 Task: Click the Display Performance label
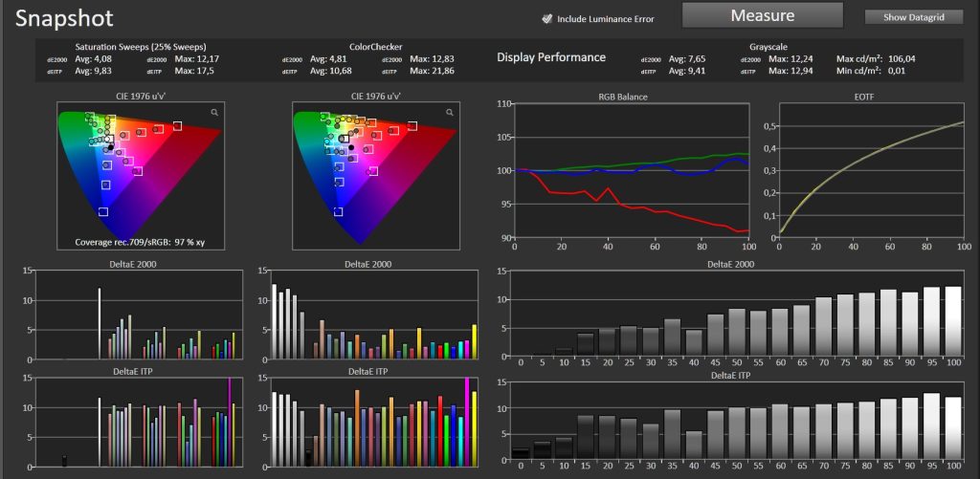coord(550,57)
